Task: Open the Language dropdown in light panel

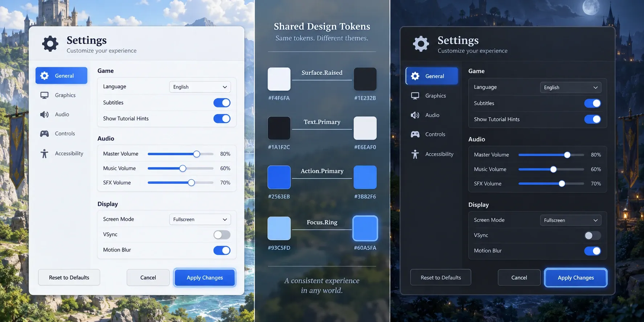Action: point(200,87)
